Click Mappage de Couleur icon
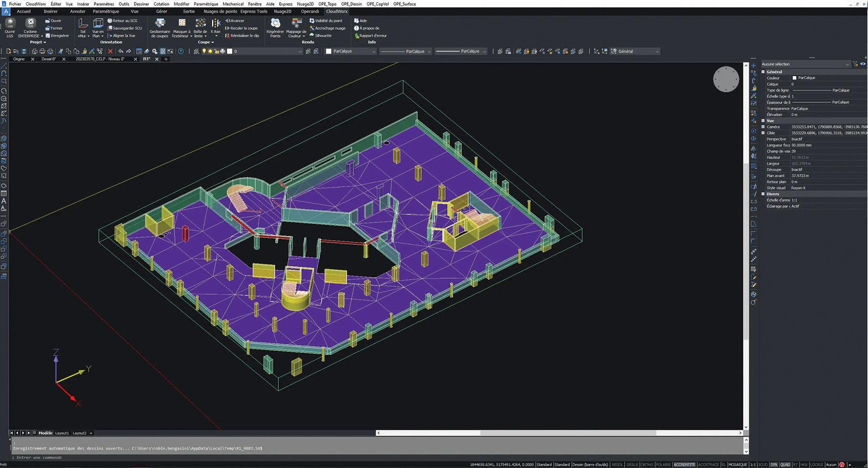Screen dimensions: 868x468 tap(296, 28)
